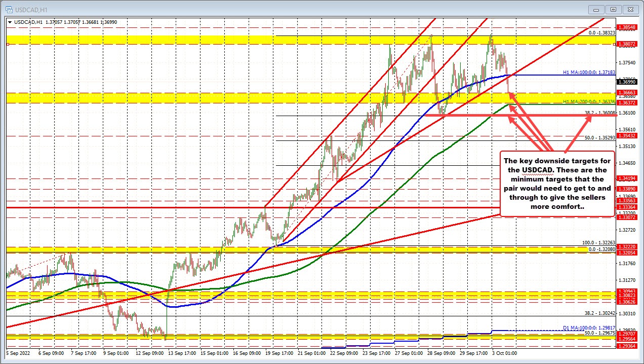
Task: Select the 100.0 - 1.32263 Fibonacci label
Action: tap(598, 243)
